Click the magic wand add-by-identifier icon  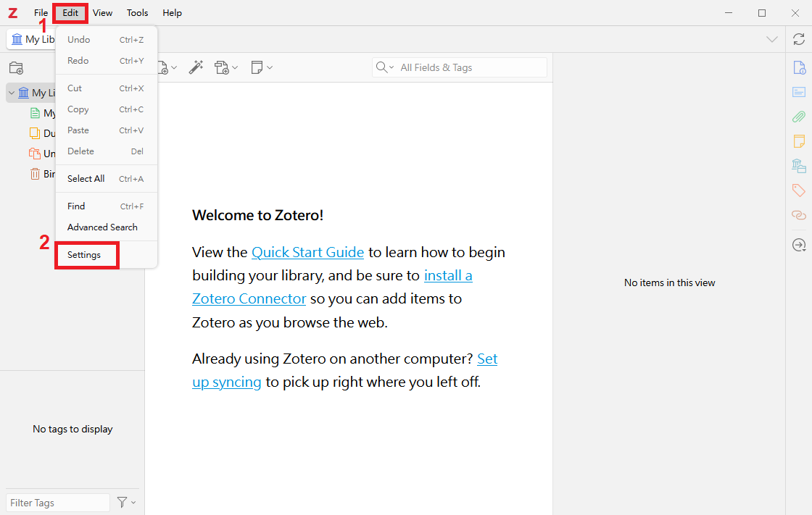point(195,67)
